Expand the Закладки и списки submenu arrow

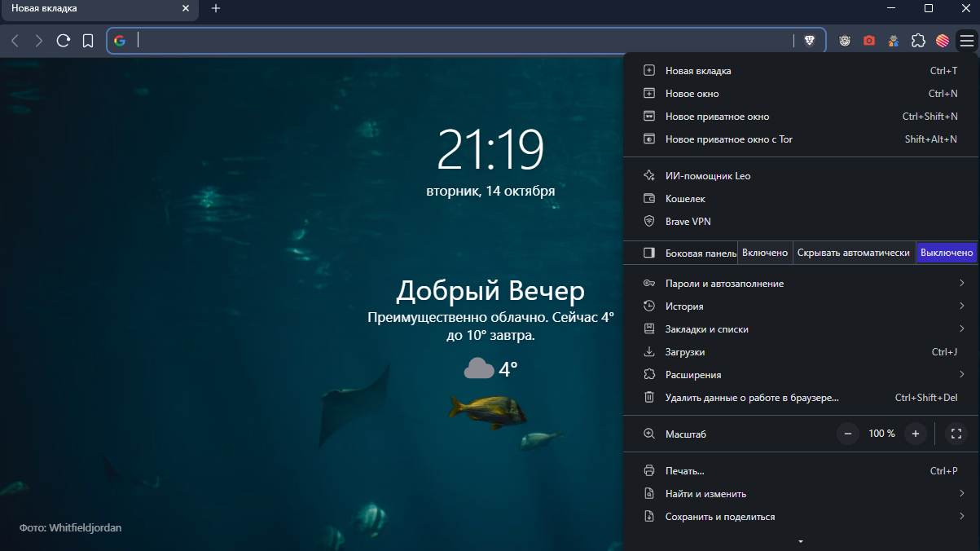(x=962, y=328)
